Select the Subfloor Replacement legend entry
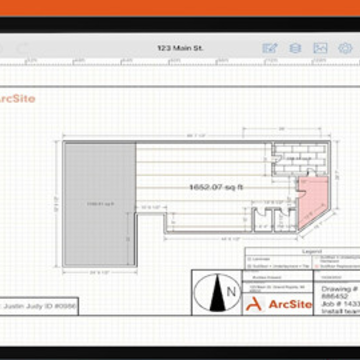360x360 pixels. [337, 267]
